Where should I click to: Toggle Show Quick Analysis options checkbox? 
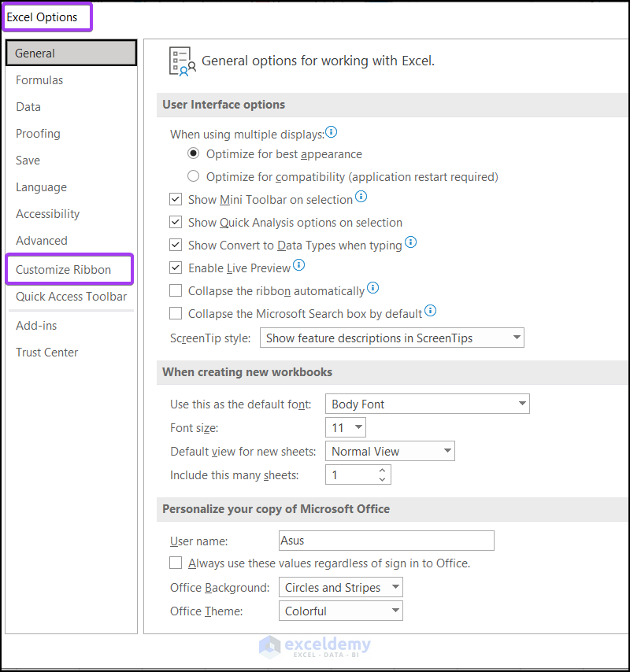(176, 223)
